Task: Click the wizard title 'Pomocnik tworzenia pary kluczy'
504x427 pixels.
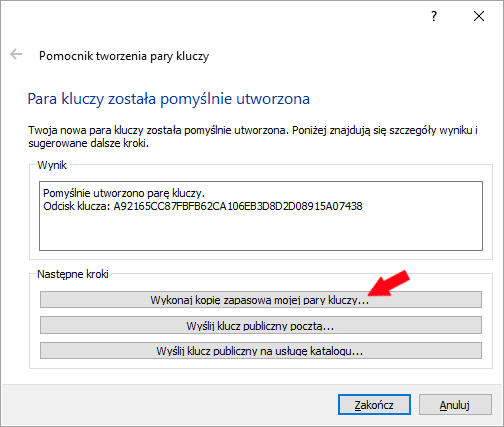Action: point(124,56)
